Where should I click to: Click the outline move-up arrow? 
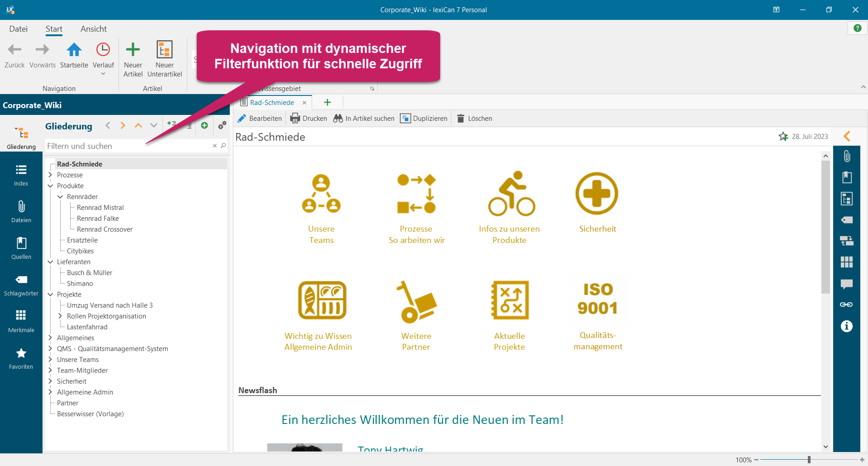click(138, 125)
